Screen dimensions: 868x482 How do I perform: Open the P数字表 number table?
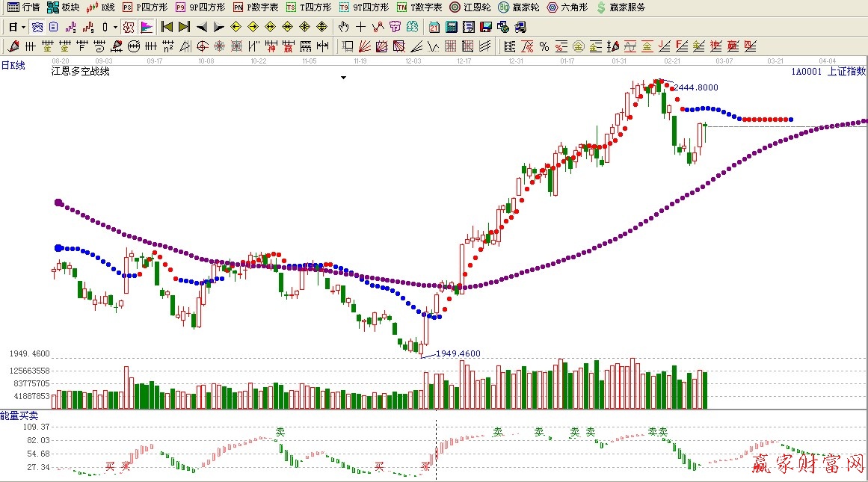click(256, 7)
